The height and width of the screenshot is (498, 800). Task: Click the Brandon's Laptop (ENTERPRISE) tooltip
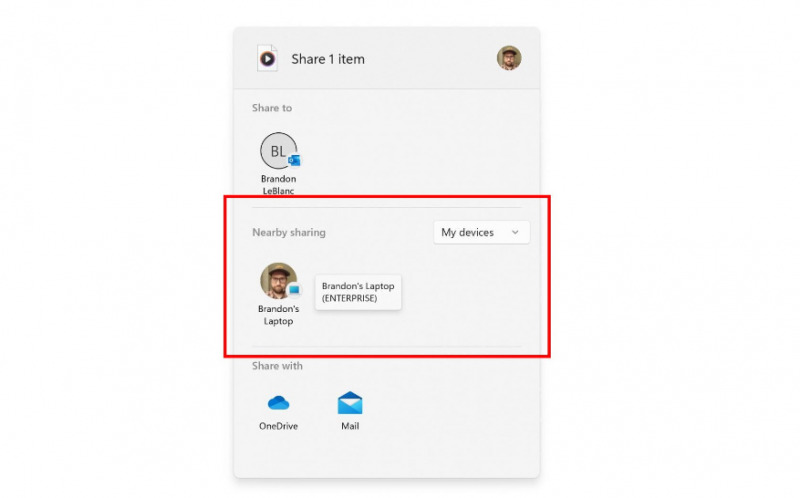[358, 292]
